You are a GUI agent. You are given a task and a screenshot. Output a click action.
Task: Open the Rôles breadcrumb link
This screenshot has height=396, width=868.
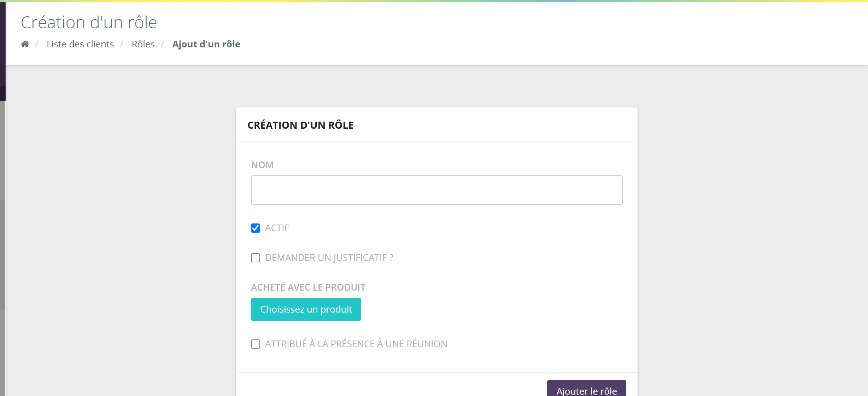pos(143,44)
